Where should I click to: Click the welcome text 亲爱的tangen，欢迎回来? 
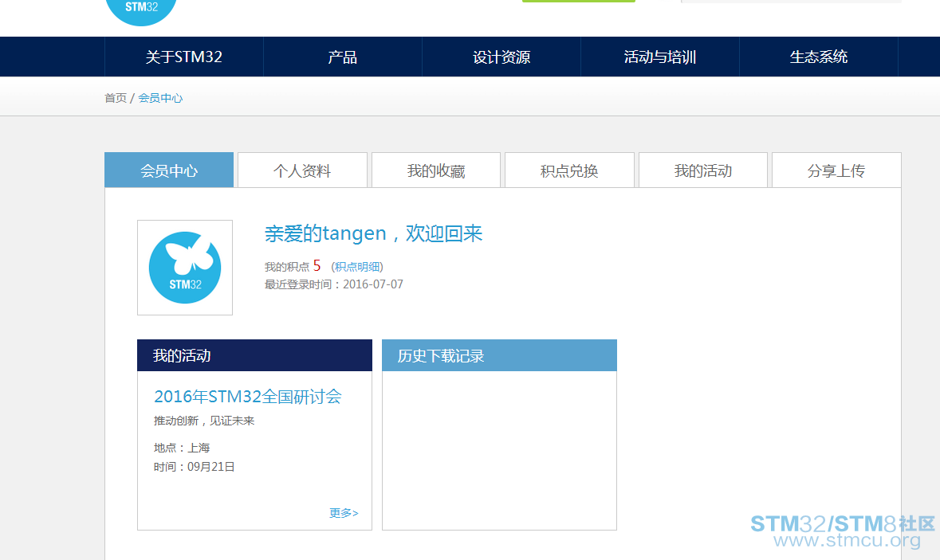(373, 233)
